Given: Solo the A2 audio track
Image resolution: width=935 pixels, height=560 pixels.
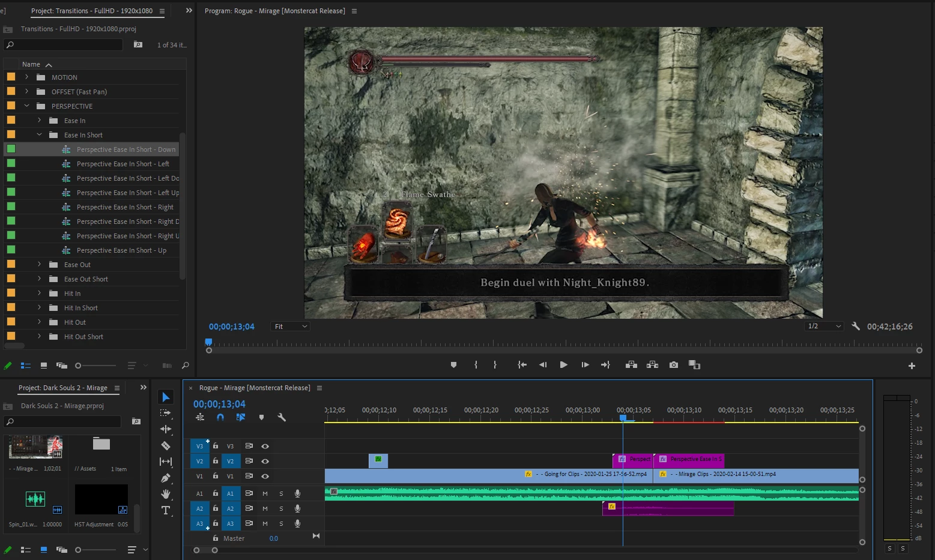Looking at the screenshot, I should [281, 508].
